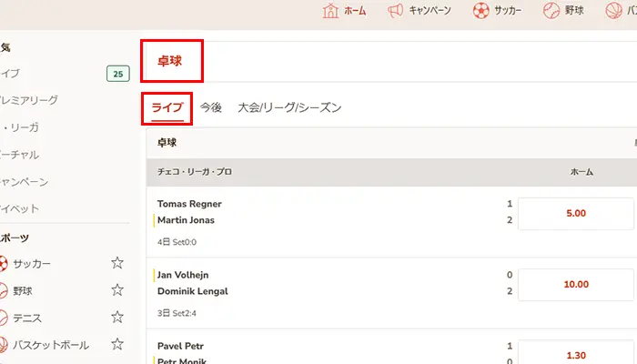Switch to 大会/リーグ/シーズン tab
This screenshot has height=364, width=637.
(x=289, y=107)
